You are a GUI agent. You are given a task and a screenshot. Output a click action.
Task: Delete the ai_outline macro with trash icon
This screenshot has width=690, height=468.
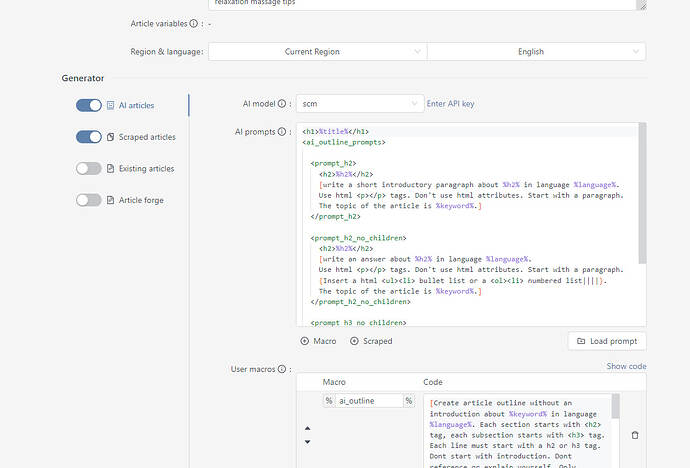635,435
